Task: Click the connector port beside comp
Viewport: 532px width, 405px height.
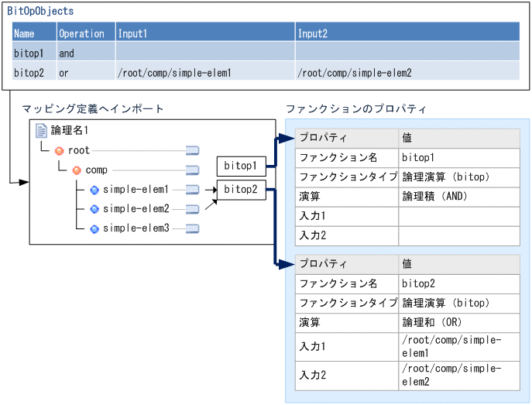Action: point(192,170)
